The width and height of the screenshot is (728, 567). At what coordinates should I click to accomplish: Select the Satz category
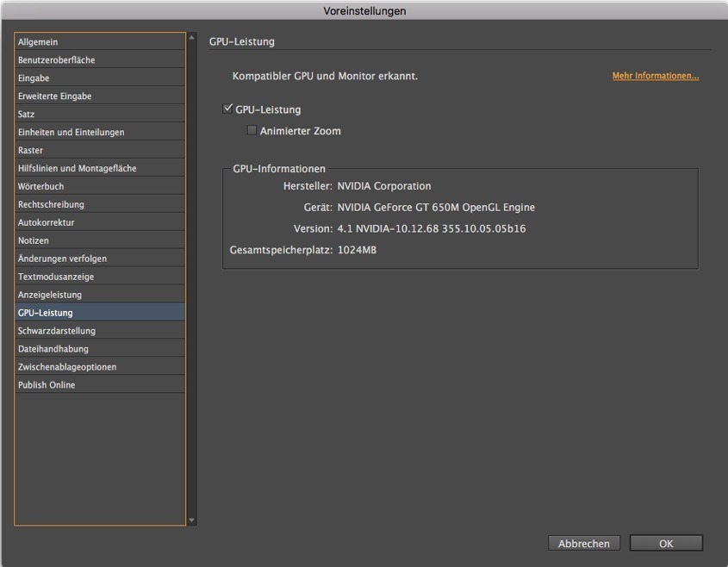pos(100,115)
